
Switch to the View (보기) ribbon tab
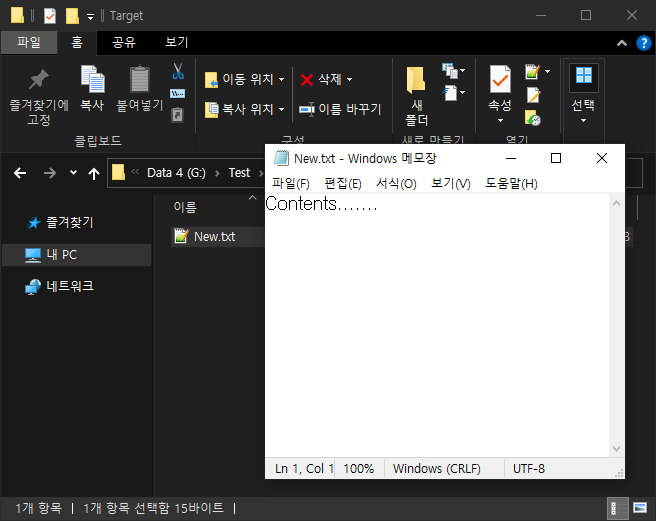(x=177, y=42)
